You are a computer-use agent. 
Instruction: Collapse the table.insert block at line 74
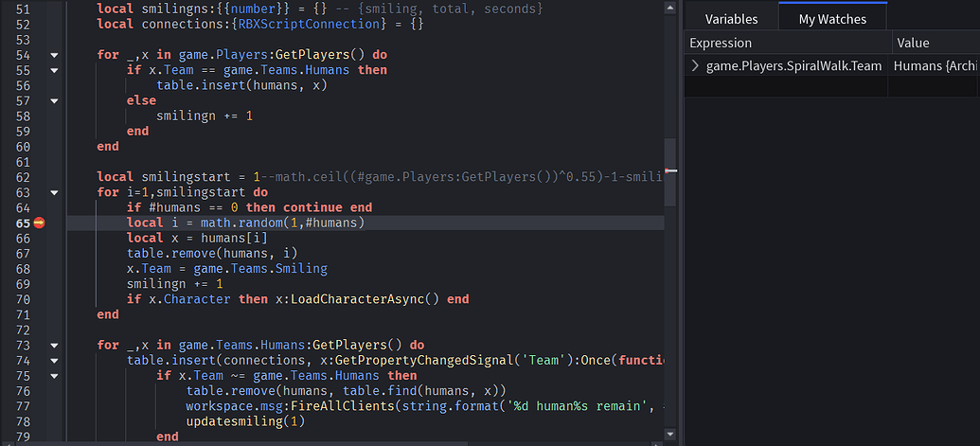pyautogui.click(x=54, y=361)
